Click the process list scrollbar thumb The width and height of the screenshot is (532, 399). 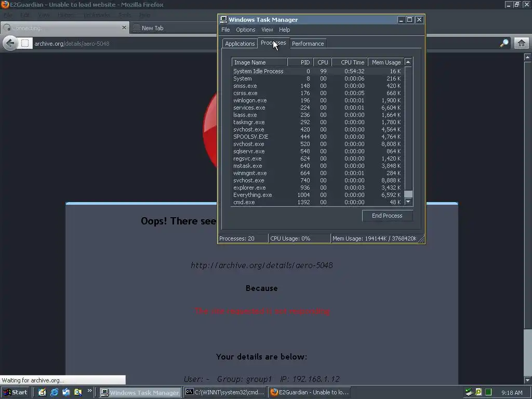408,194
